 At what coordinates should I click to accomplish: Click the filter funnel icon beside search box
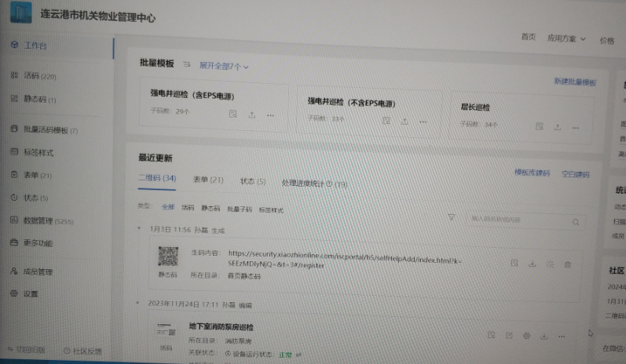451,217
